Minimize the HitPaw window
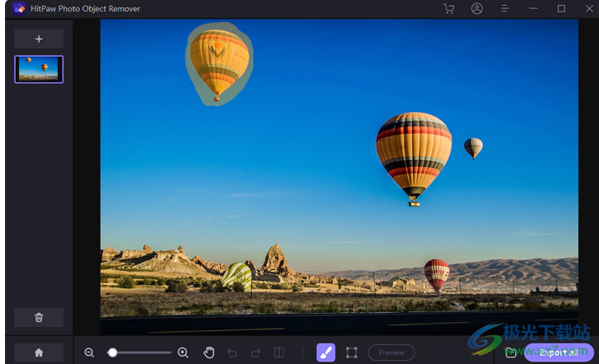599x364 pixels. click(x=533, y=8)
